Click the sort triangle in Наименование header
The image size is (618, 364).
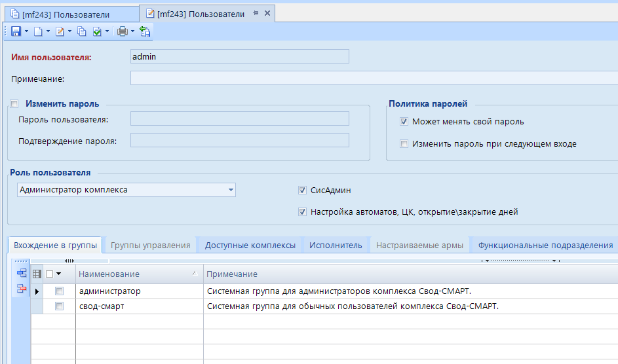[195, 273]
